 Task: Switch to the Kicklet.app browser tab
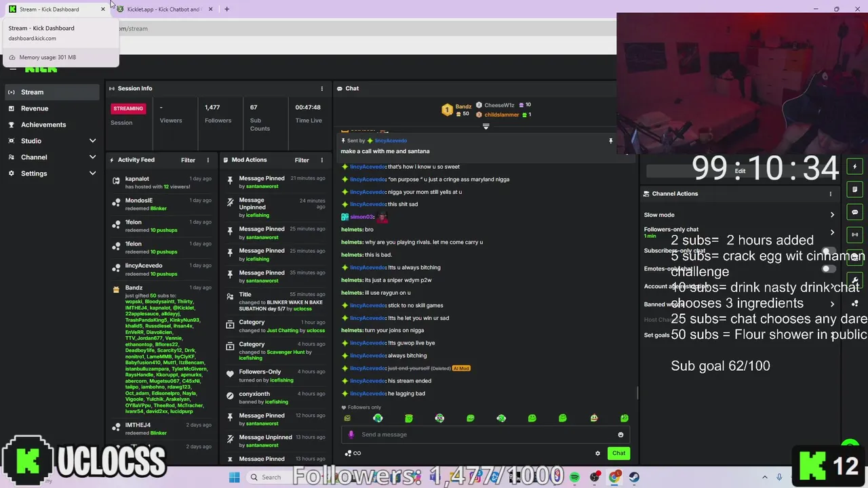164,9
